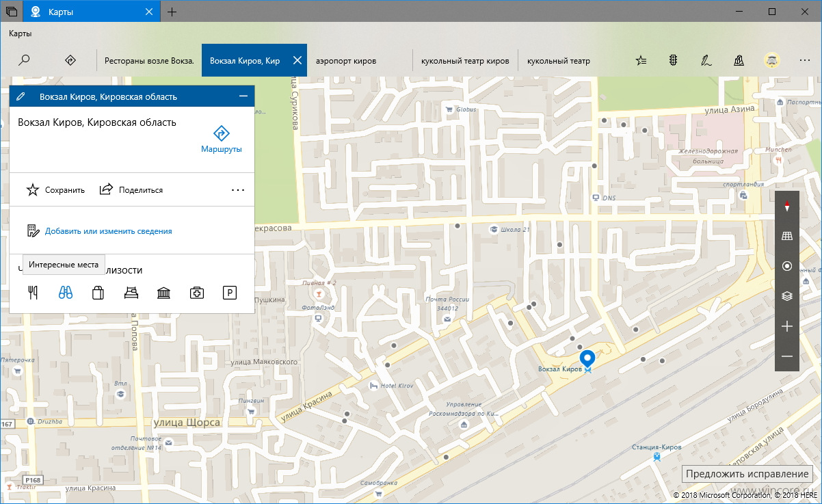
Task: Zoom in with the plus control
Action: point(787,326)
